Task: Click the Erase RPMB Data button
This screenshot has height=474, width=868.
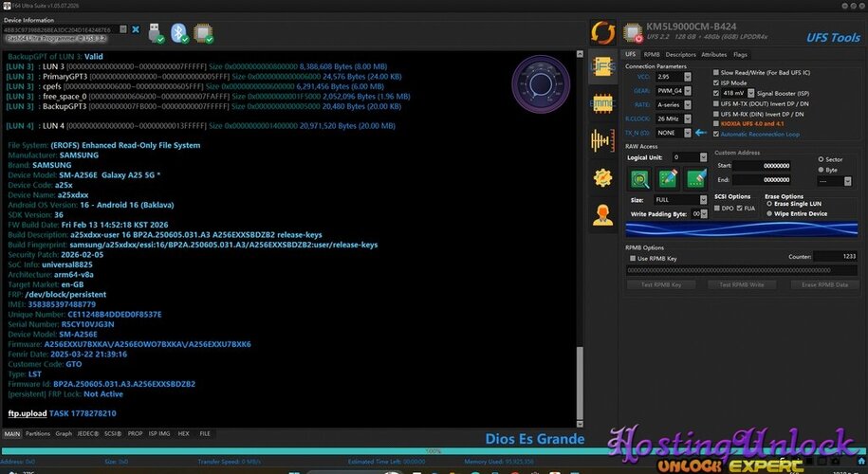Action: coord(824,284)
